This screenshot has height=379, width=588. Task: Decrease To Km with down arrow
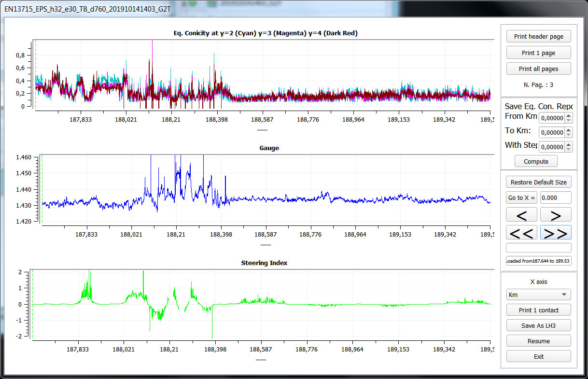(569, 135)
